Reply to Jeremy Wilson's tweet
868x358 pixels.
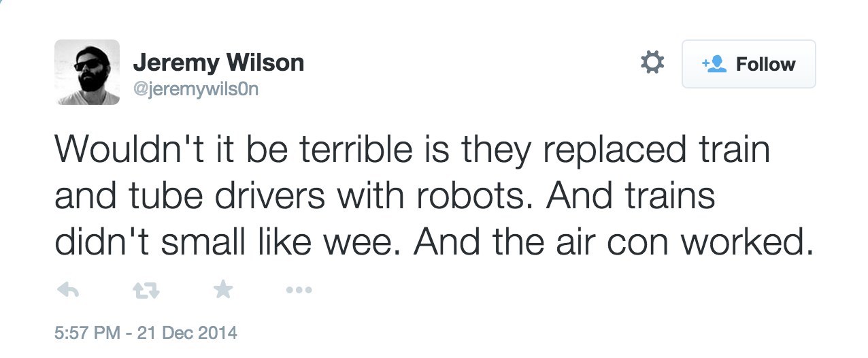tap(68, 291)
